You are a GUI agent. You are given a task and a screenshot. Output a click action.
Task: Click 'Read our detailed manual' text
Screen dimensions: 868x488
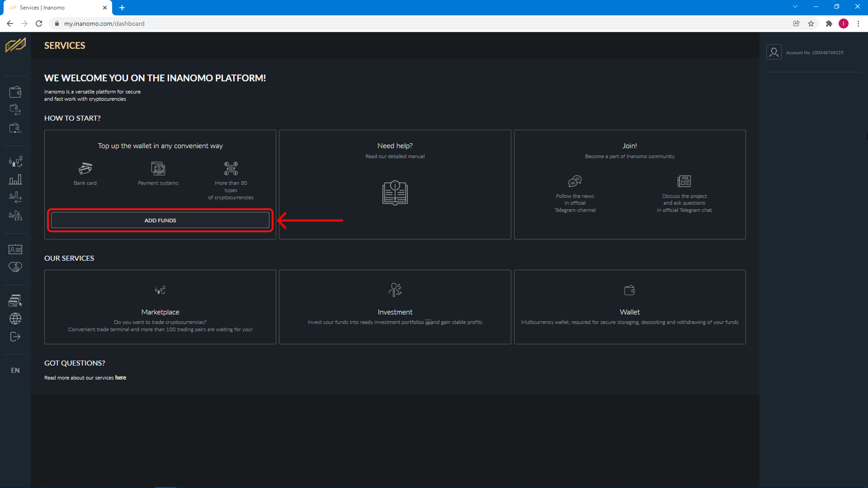pos(395,156)
